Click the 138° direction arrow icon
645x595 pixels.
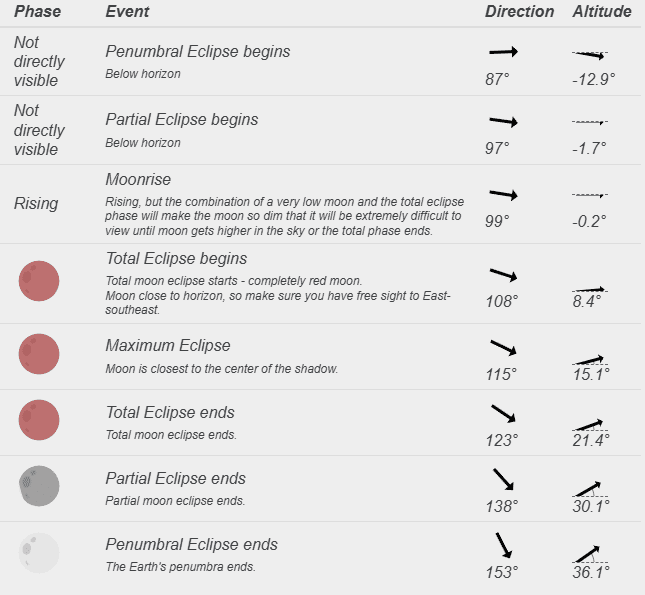[503, 478]
